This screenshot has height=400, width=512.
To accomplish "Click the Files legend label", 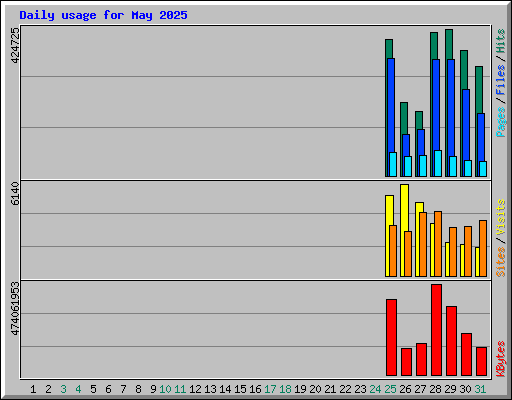I will click(x=500, y=80).
